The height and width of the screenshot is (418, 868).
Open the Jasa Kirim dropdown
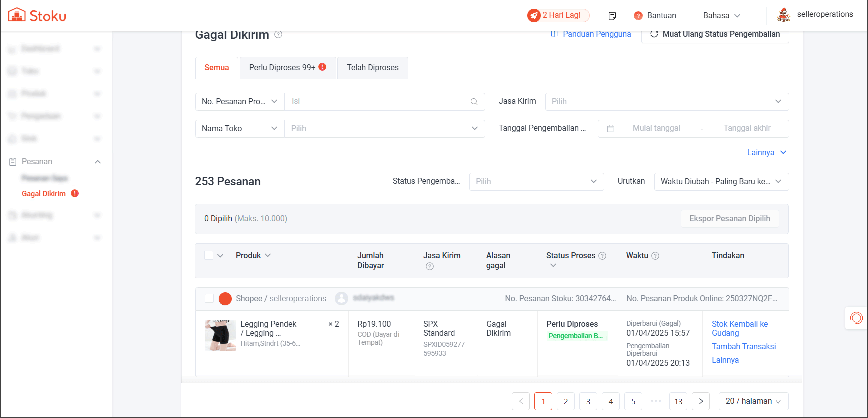coord(666,102)
